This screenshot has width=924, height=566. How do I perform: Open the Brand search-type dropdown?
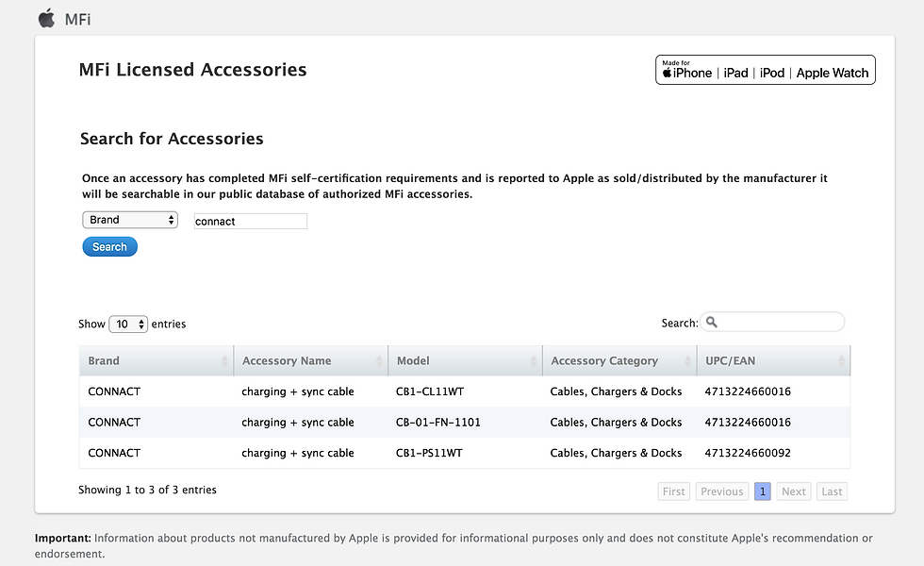coord(130,220)
